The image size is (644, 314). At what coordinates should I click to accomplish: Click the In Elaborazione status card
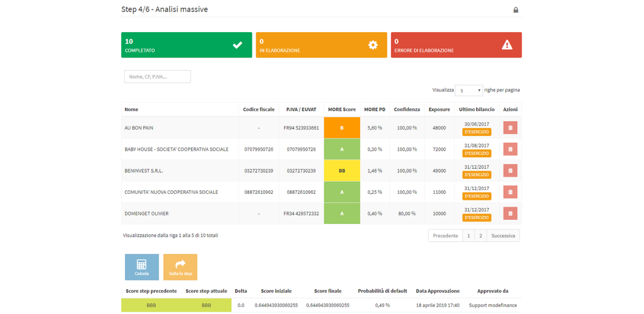pyautogui.click(x=321, y=45)
